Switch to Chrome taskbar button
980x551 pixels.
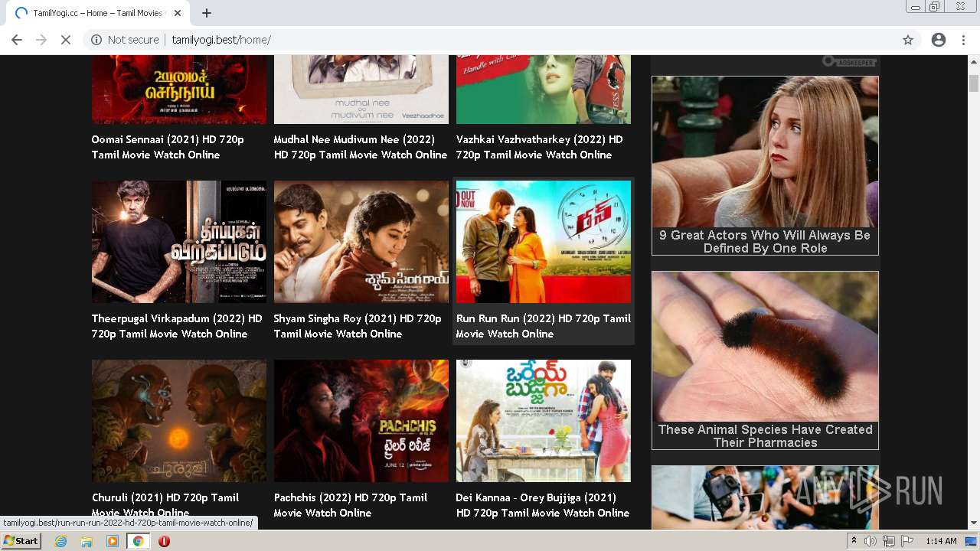coord(138,541)
